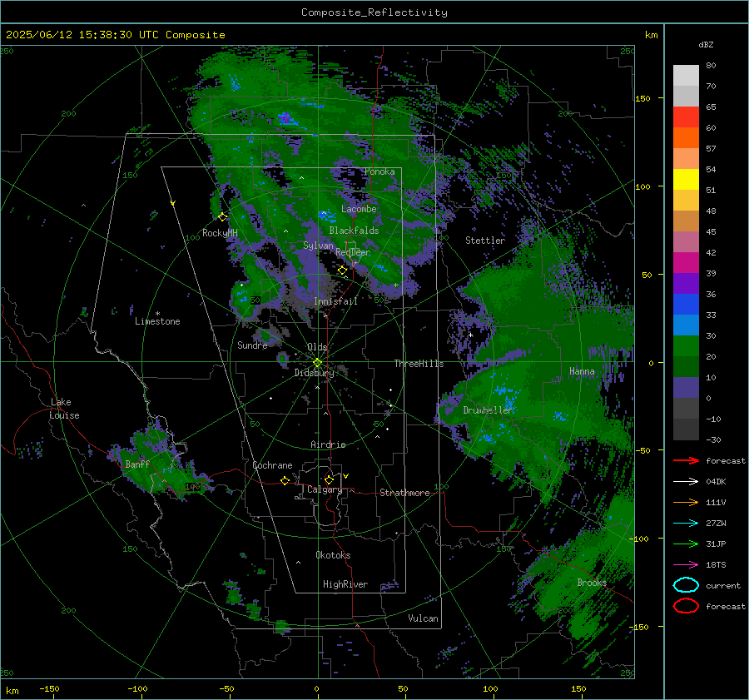The image size is (749, 700).
Task: Click the white 04DK arrow legend icon
Action: (686, 481)
